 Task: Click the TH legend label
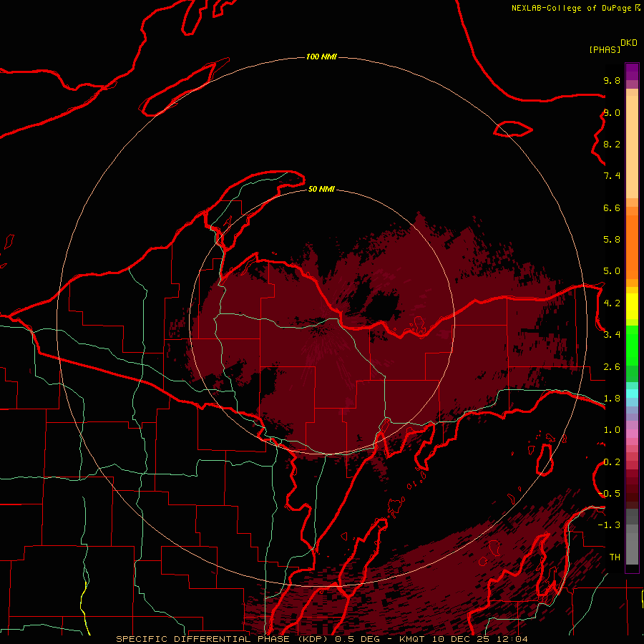pos(615,557)
